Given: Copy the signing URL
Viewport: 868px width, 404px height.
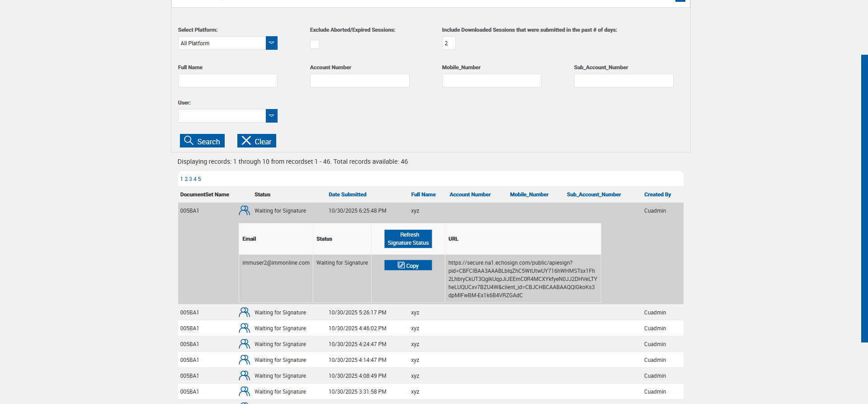Looking at the screenshot, I should [408, 266].
